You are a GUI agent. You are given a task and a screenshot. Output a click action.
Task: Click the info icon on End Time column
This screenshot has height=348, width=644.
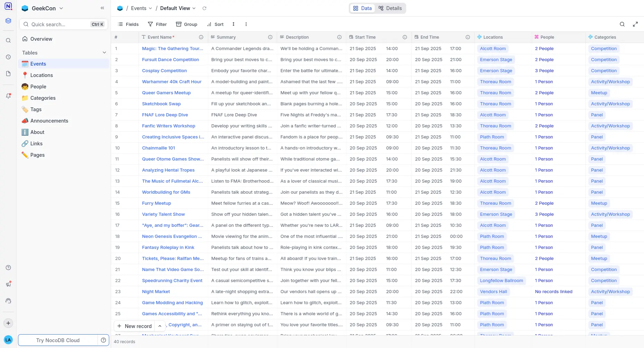[x=468, y=37]
